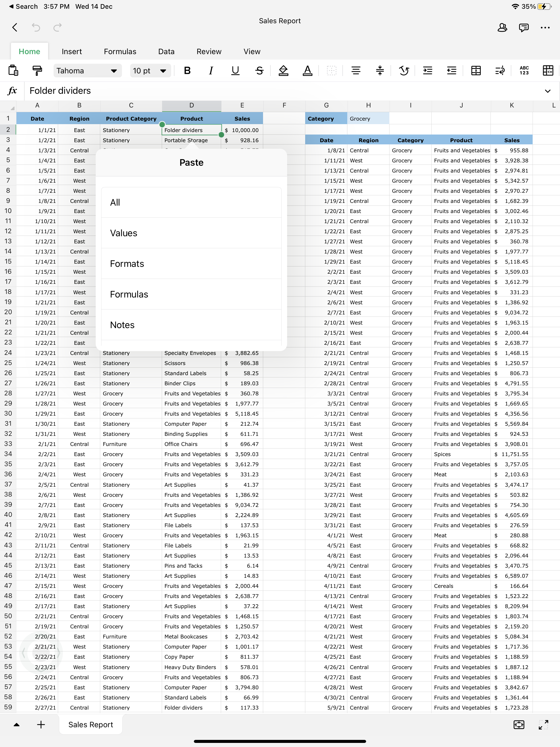The image size is (560, 747).
Task: Toggle bold formatting
Action: coord(187,71)
